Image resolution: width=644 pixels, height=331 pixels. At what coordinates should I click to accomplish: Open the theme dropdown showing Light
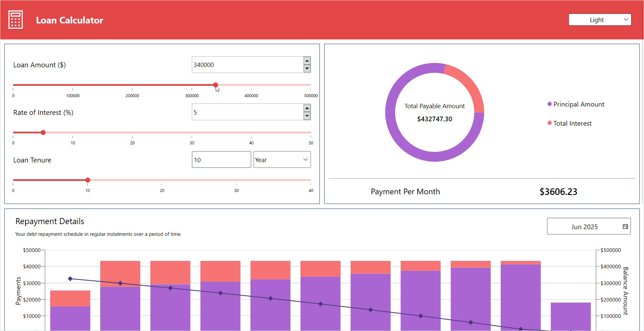click(600, 19)
